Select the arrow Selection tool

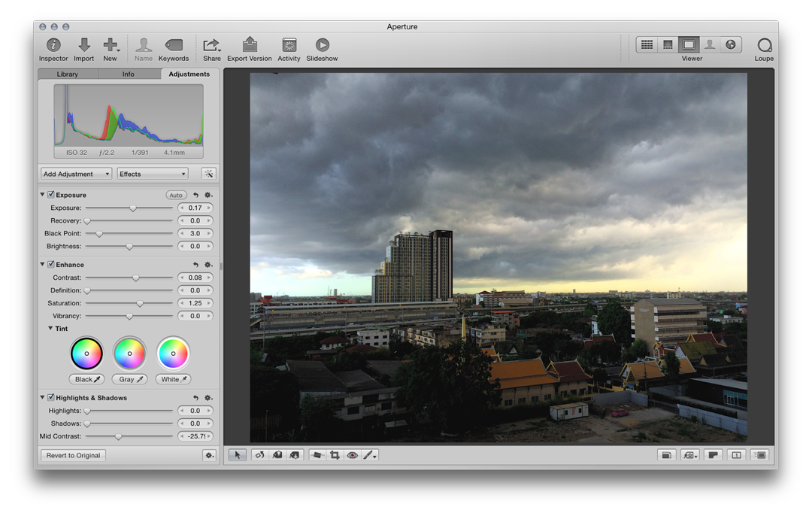(237, 455)
